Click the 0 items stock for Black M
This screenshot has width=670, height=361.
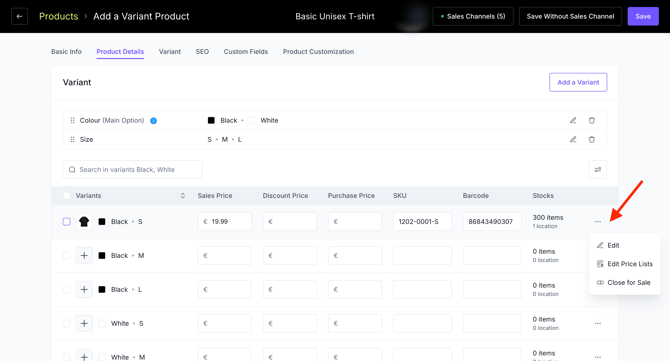click(x=544, y=252)
